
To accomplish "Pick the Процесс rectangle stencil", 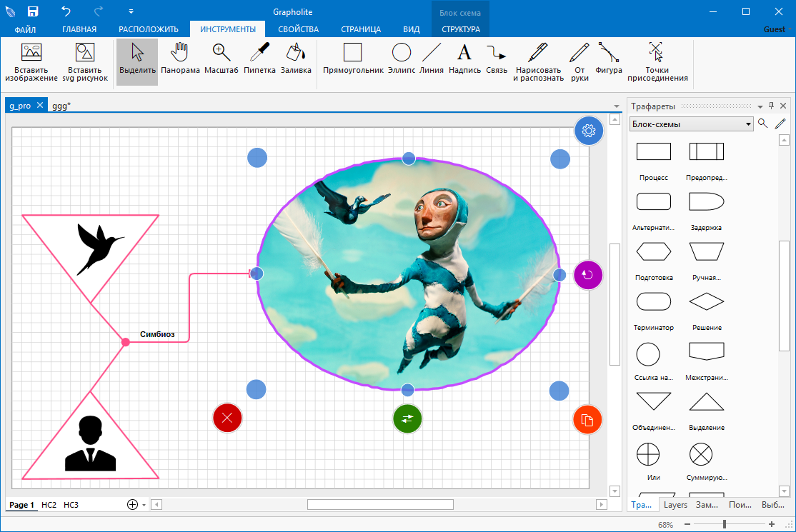I will (654, 151).
